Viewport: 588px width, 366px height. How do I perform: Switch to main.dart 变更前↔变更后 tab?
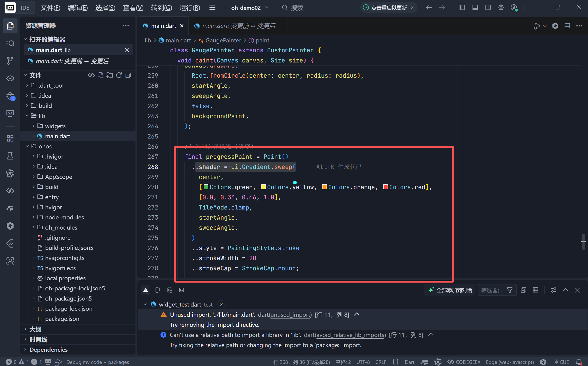[x=238, y=26]
